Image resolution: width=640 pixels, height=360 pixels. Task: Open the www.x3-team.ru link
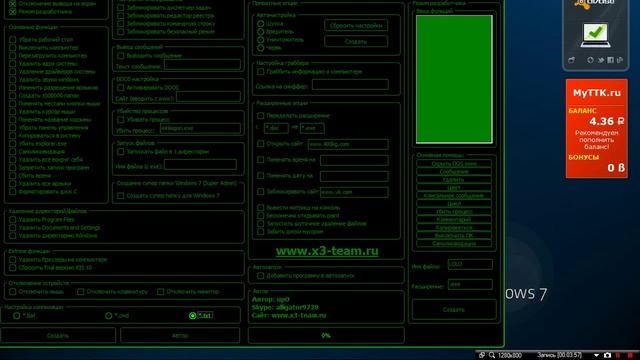(x=327, y=251)
